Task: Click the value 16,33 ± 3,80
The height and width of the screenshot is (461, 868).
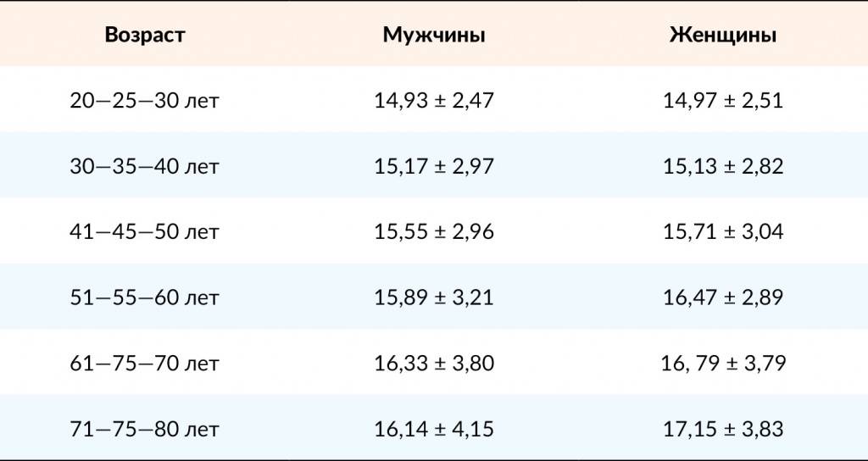Action: [434, 364]
